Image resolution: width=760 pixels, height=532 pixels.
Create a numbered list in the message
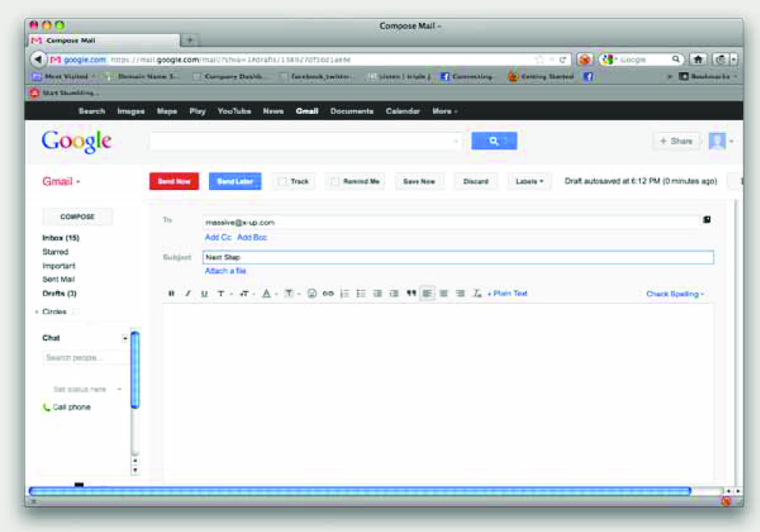point(344,293)
